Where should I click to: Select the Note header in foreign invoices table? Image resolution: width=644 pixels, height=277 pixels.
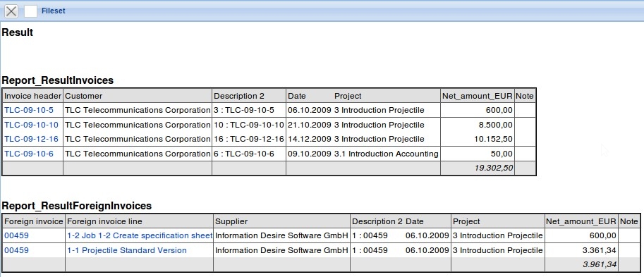pos(628,221)
